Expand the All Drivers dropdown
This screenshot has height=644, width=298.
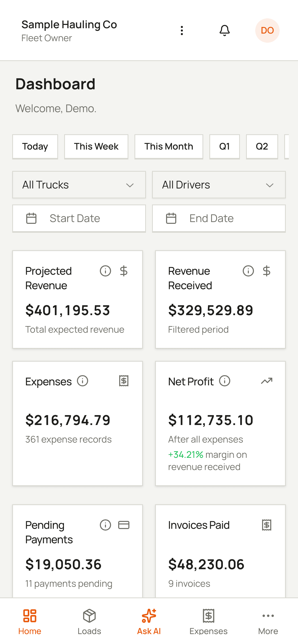(x=219, y=185)
